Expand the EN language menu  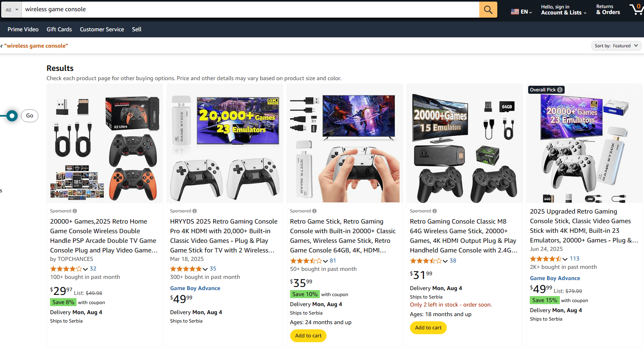[521, 12]
